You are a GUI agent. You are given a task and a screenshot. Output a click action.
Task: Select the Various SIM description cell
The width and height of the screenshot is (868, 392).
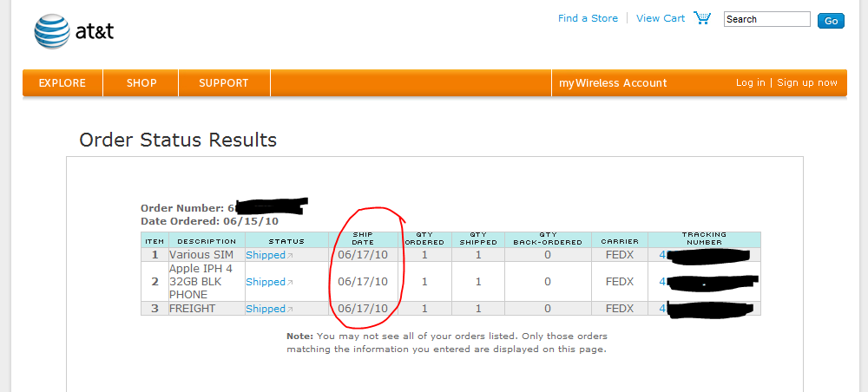tap(207, 255)
